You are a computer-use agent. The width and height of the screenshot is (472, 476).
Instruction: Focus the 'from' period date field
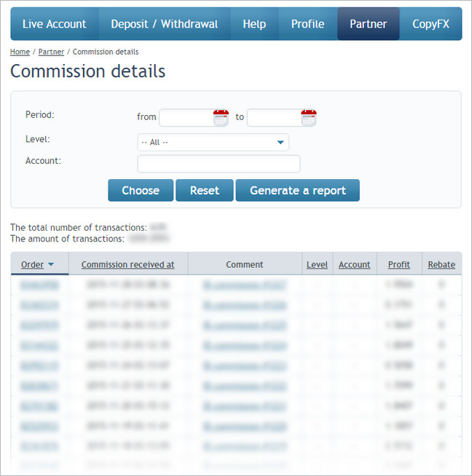(186, 117)
